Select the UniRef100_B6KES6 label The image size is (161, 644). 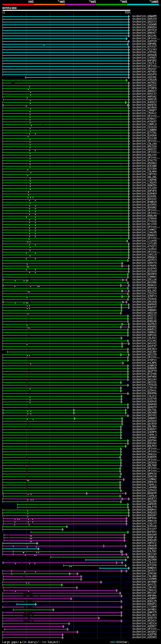click(144, 105)
